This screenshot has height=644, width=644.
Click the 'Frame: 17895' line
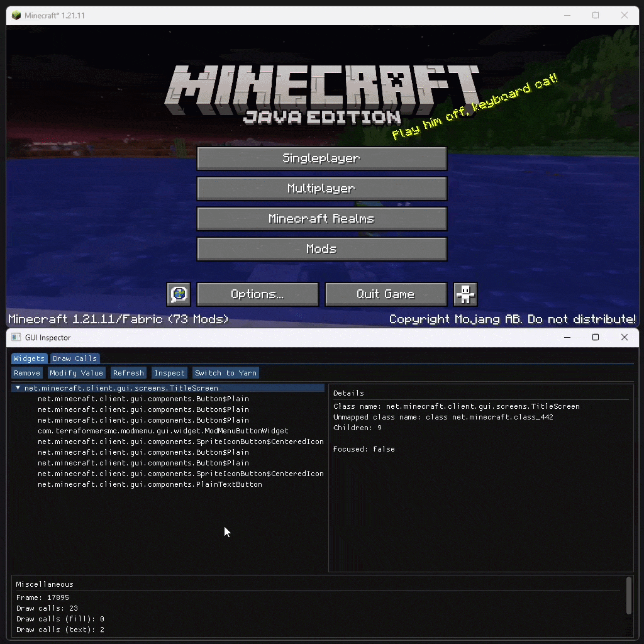click(43, 597)
